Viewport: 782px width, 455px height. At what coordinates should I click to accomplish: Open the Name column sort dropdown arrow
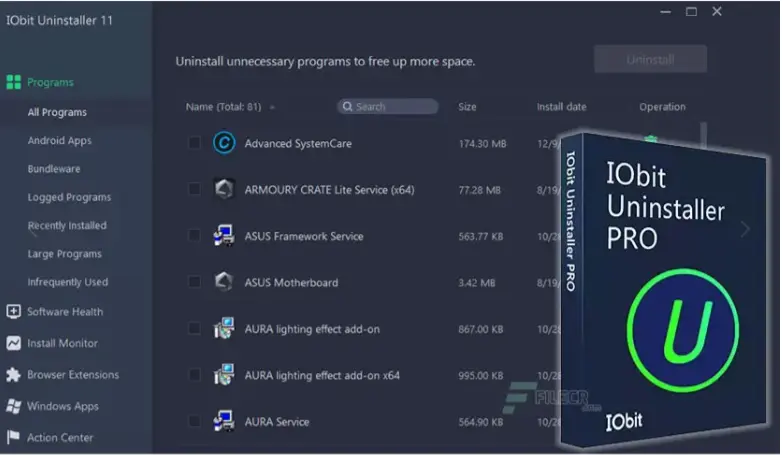[x=272, y=107]
